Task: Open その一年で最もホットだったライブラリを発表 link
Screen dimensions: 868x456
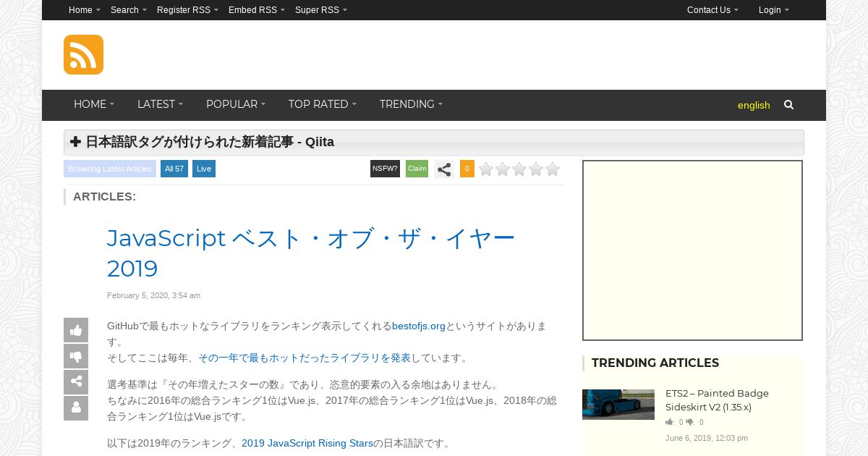Action: pyautogui.click(x=305, y=358)
